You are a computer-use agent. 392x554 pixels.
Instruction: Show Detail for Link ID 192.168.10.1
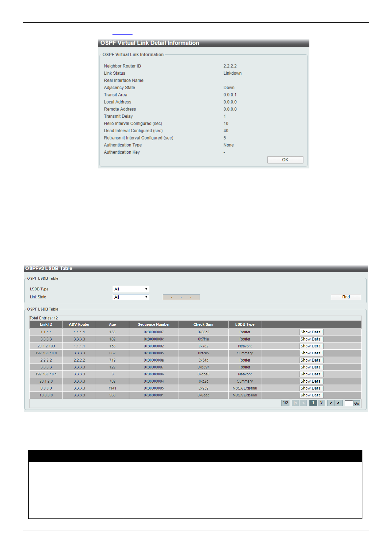311,374
